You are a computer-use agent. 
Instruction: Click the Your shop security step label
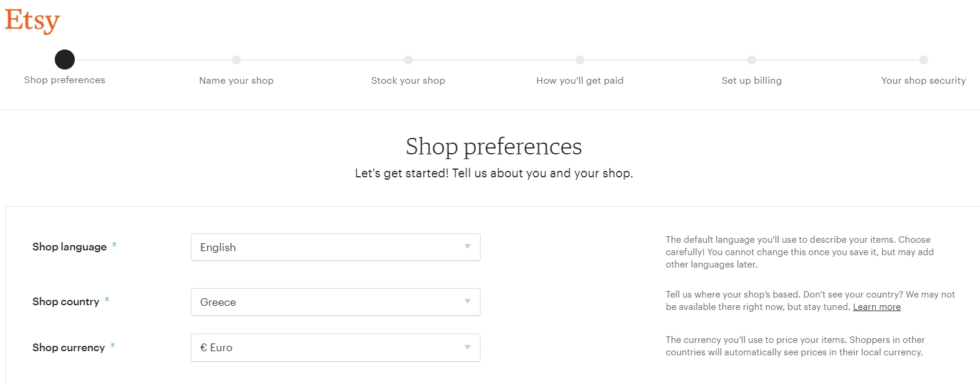point(923,80)
